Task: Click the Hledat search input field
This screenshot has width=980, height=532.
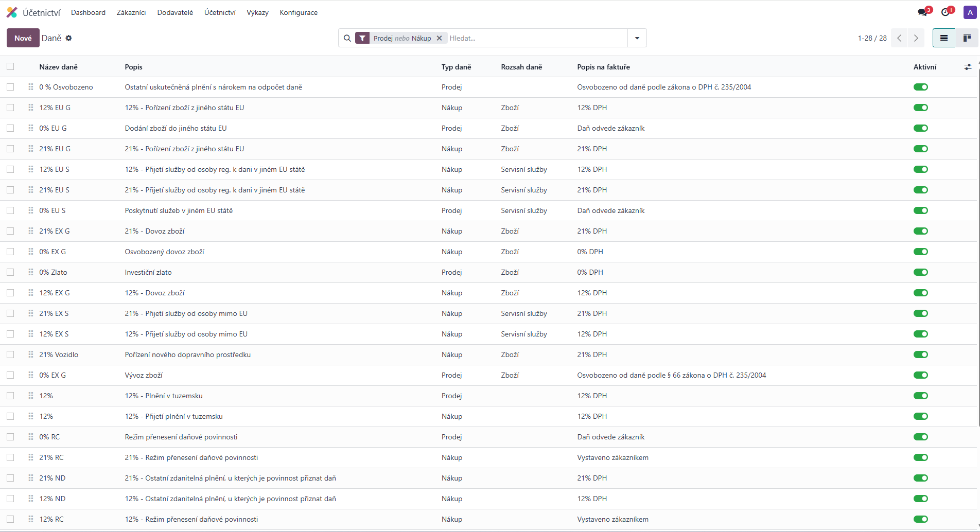Action: [x=535, y=38]
